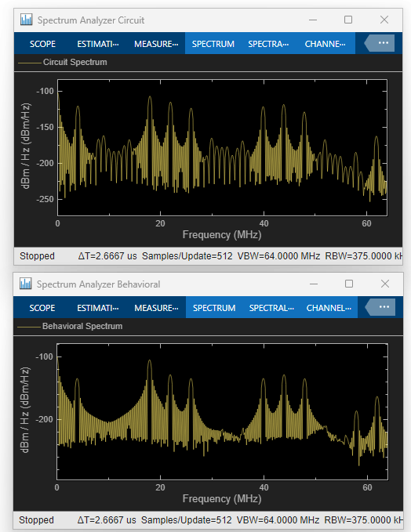Viewport: 411px width, 532px height.
Task: Click SPECTRUM tab in Circuit analyzer window
Action: pos(213,44)
